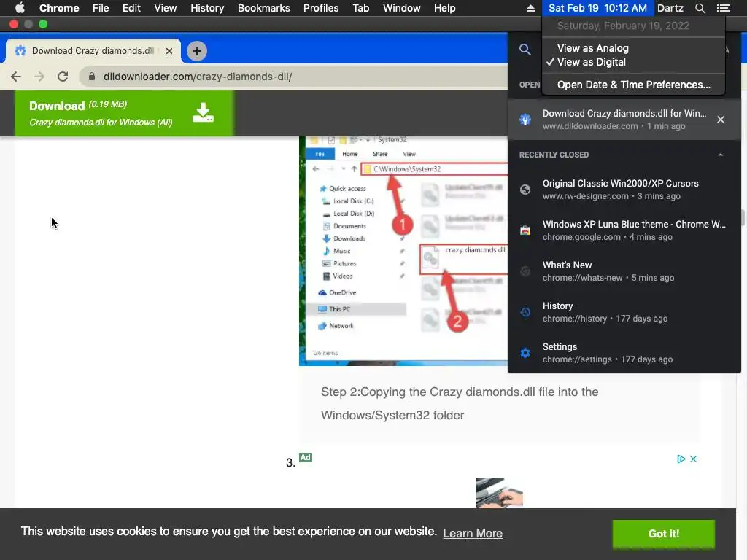
Task: Click the rw-designer globe icon entry
Action: (x=525, y=190)
